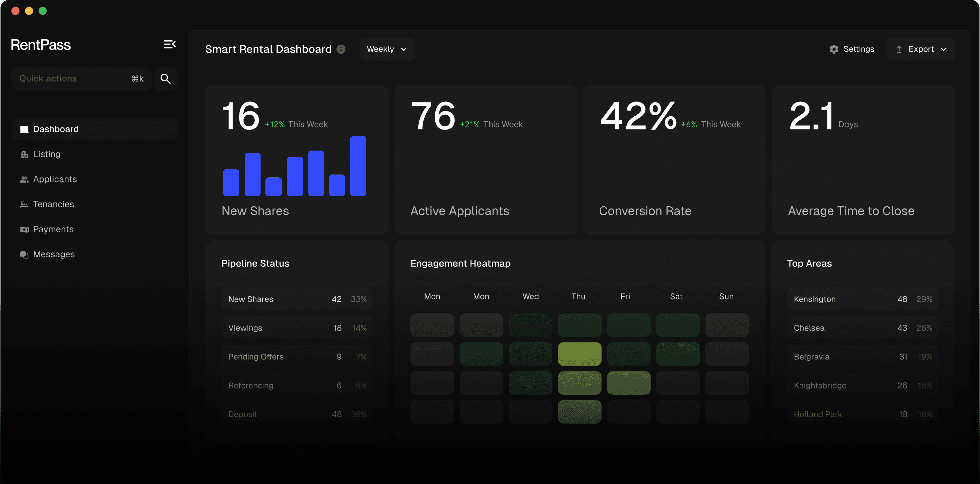Click the brightest Thursday heatmap cell
Viewport: 980px width, 484px height.
coord(579,354)
